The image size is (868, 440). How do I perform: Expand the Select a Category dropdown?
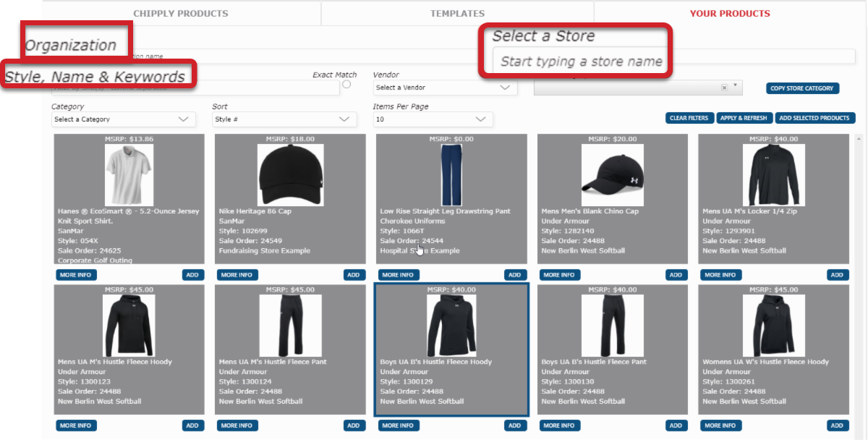[x=123, y=119]
